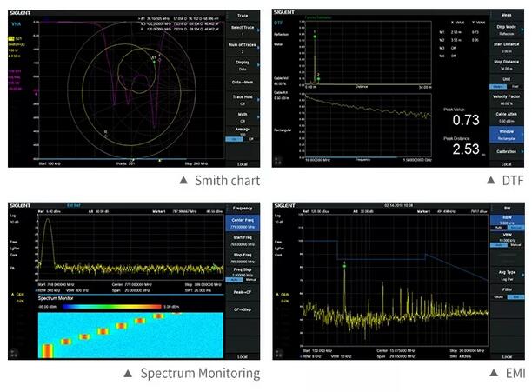
Task: Click the SIGLENT logo on the EMI screen
Action: click(284, 206)
